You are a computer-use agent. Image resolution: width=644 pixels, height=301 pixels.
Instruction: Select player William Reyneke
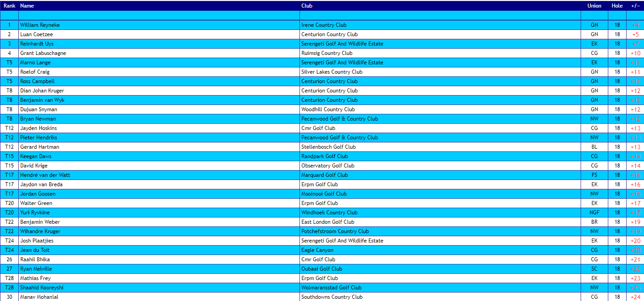coord(40,25)
